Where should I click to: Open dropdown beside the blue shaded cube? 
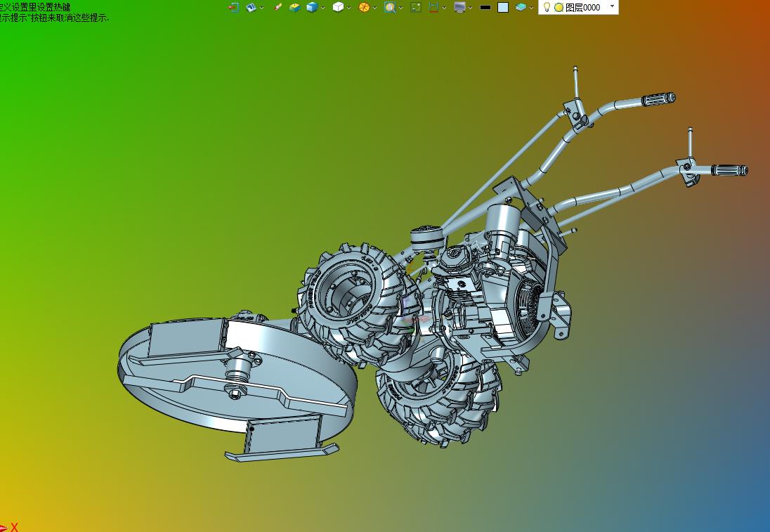pos(322,8)
